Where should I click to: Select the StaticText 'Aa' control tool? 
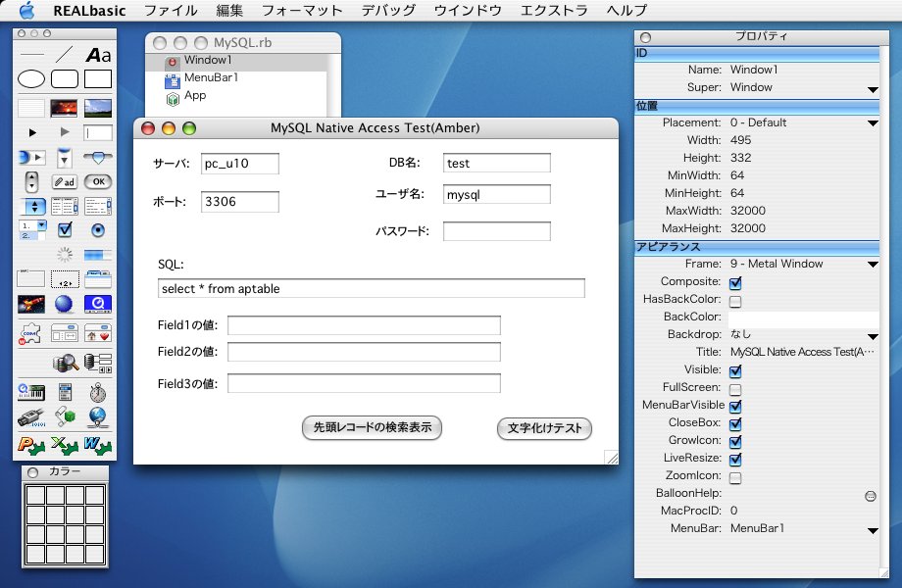pos(98,55)
